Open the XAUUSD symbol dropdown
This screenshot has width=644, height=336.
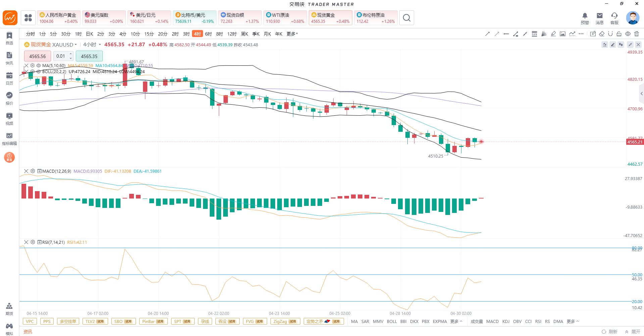coord(76,45)
